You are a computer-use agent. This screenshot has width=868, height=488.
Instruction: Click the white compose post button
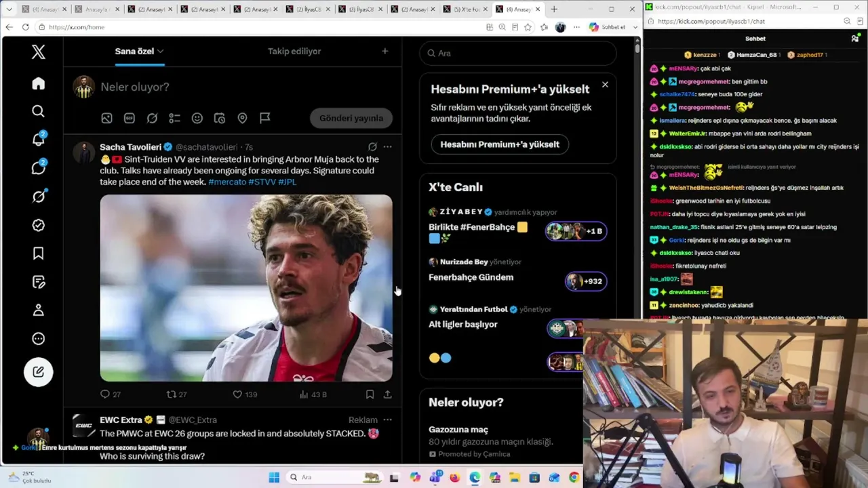[39, 371]
